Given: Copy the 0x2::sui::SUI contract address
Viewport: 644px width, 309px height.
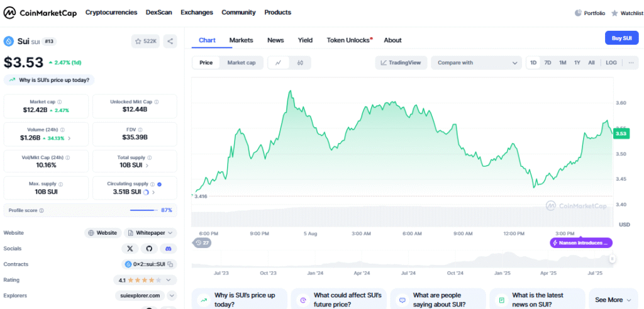Looking at the screenshot, I should pyautogui.click(x=170, y=264).
